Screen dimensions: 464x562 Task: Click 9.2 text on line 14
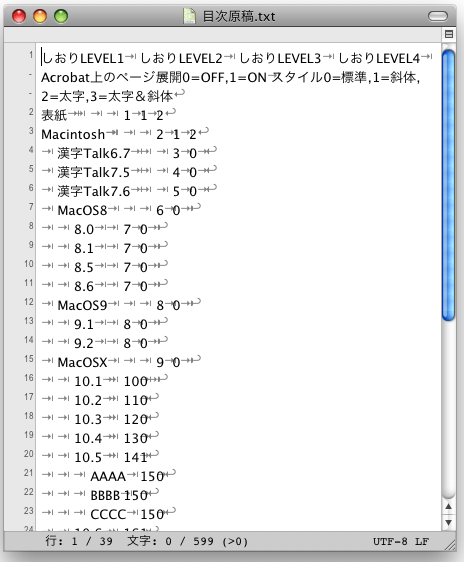[x=83, y=343]
